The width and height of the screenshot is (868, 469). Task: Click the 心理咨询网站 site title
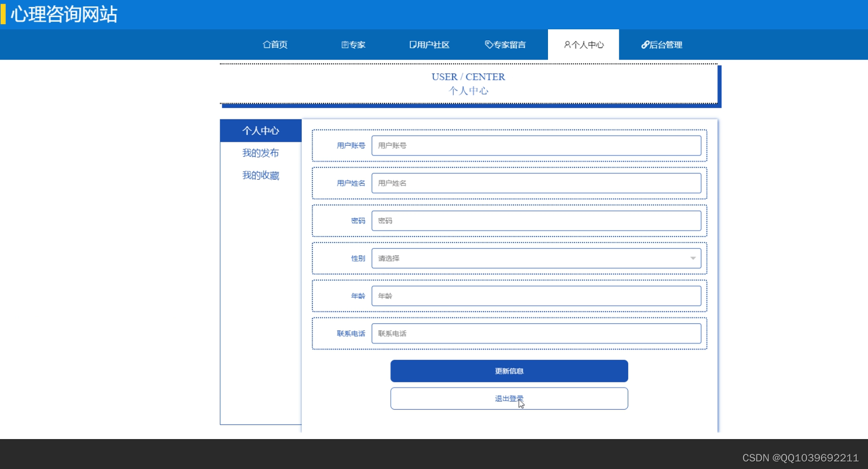[x=64, y=14]
